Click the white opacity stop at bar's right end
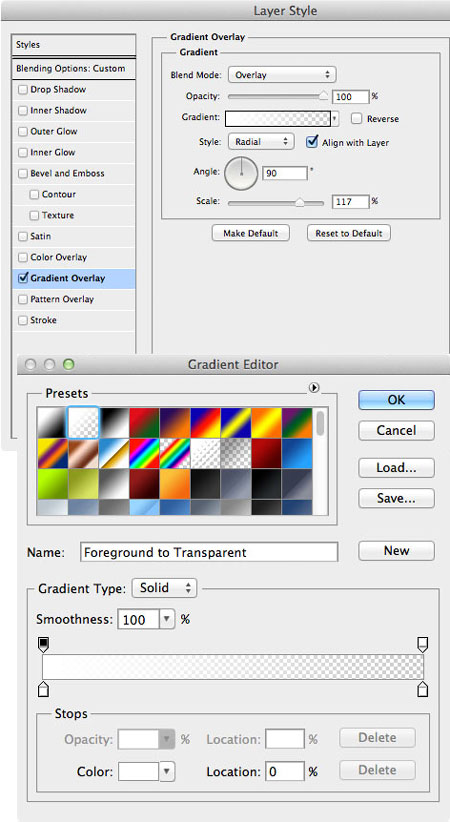450x822 pixels. [x=422, y=644]
